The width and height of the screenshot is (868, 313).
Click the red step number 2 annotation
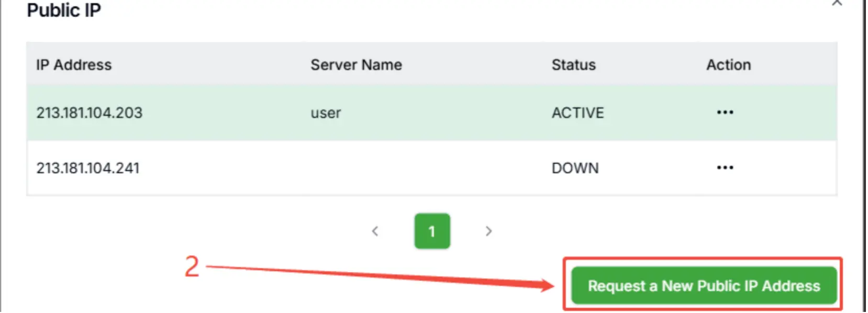pos(192,266)
